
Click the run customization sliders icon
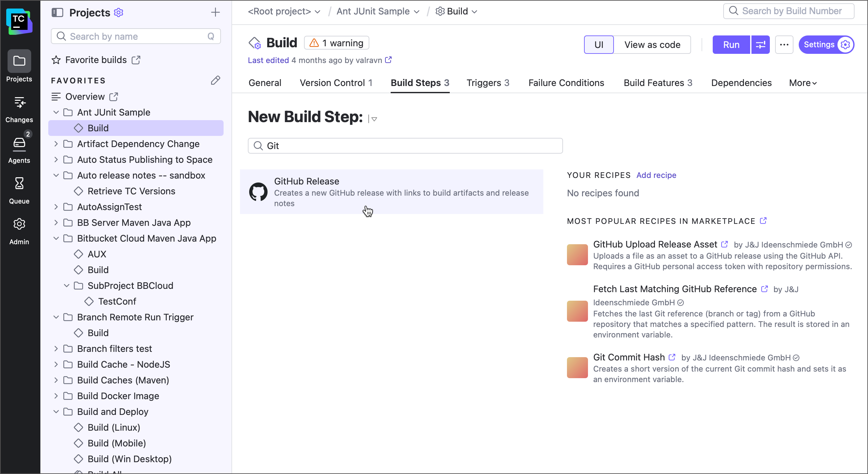(761, 44)
